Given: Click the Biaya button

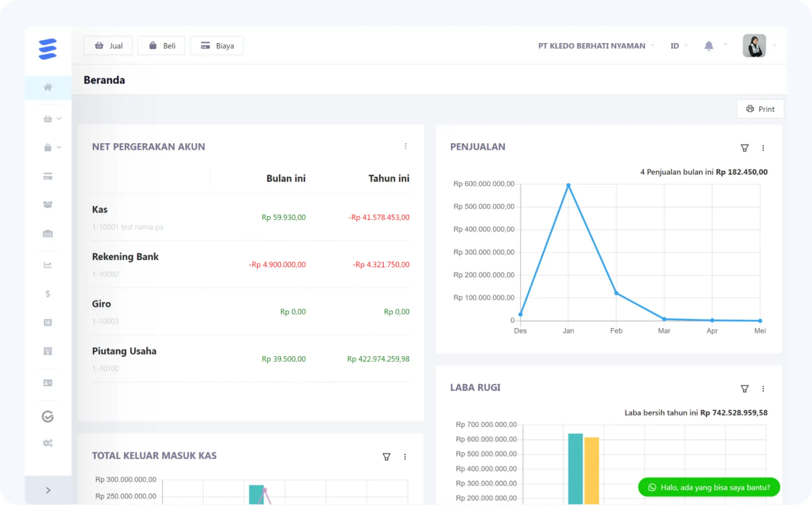Looking at the screenshot, I should click(217, 46).
